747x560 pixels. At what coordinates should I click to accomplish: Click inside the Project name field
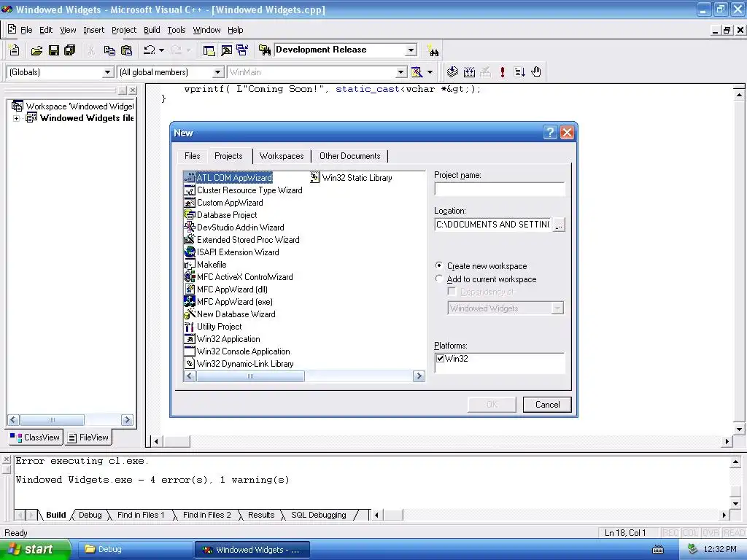[499, 189]
